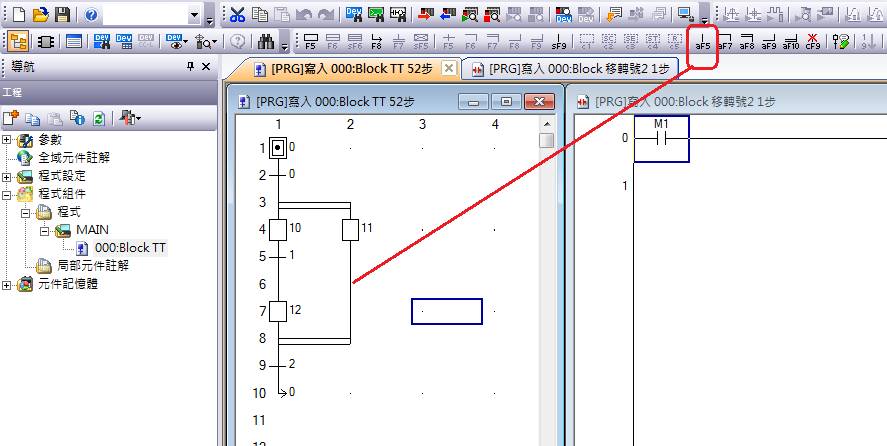Click SFC step 12 box in diagram
Screen dimensions: 887x446
coord(279,311)
